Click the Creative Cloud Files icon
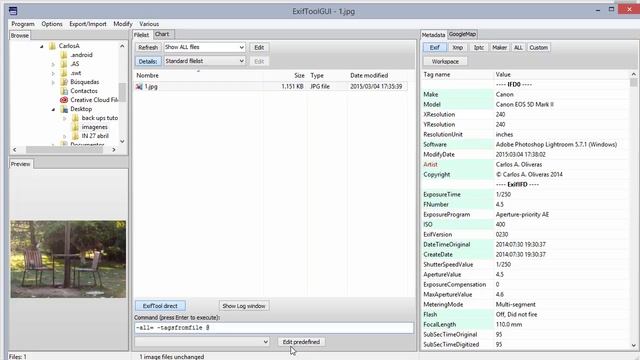This screenshot has width=640, height=360. pyautogui.click(x=64, y=100)
